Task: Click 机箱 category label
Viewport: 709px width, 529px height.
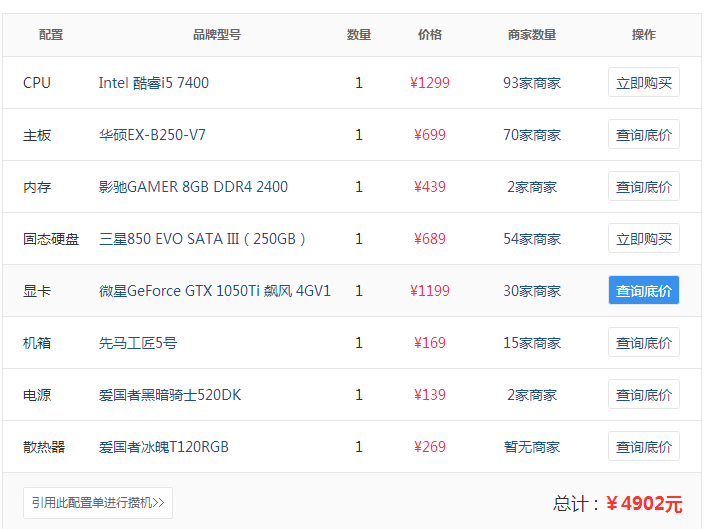Action: click(37, 343)
